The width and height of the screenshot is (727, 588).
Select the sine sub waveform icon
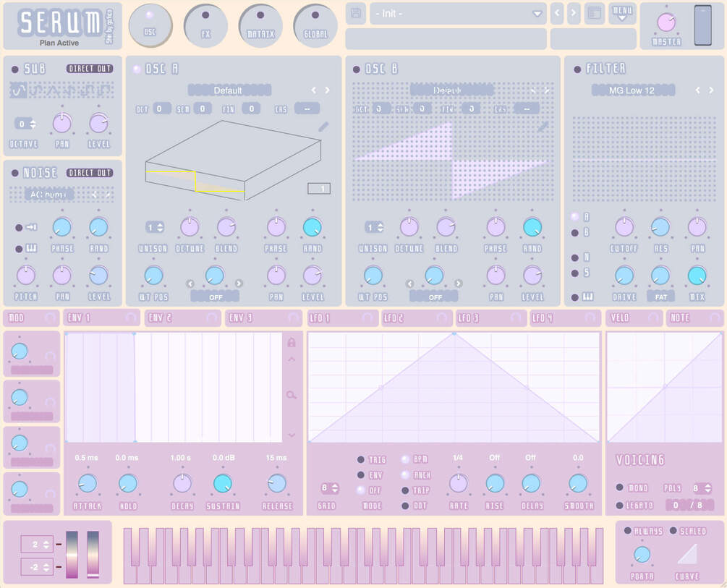pyautogui.click(x=18, y=90)
